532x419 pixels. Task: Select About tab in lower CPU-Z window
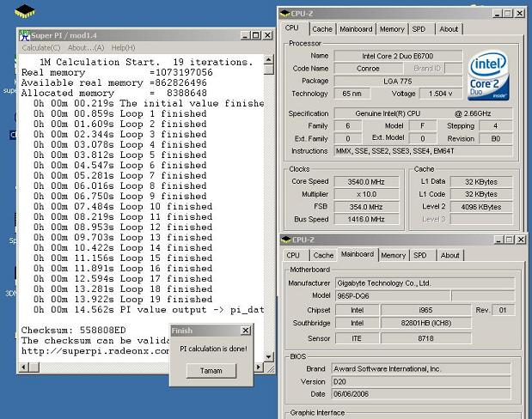click(449, 255)
